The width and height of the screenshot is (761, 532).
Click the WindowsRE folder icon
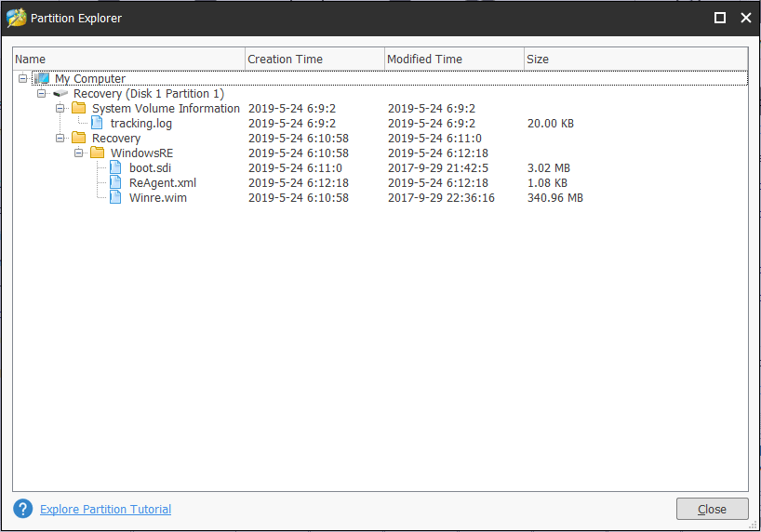coord(97,153)
